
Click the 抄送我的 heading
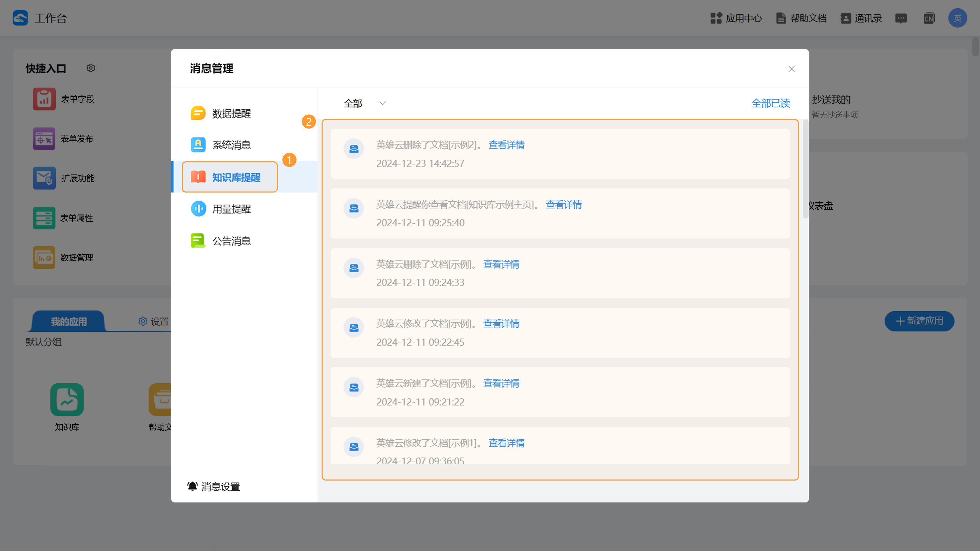[x=831, y=100]
